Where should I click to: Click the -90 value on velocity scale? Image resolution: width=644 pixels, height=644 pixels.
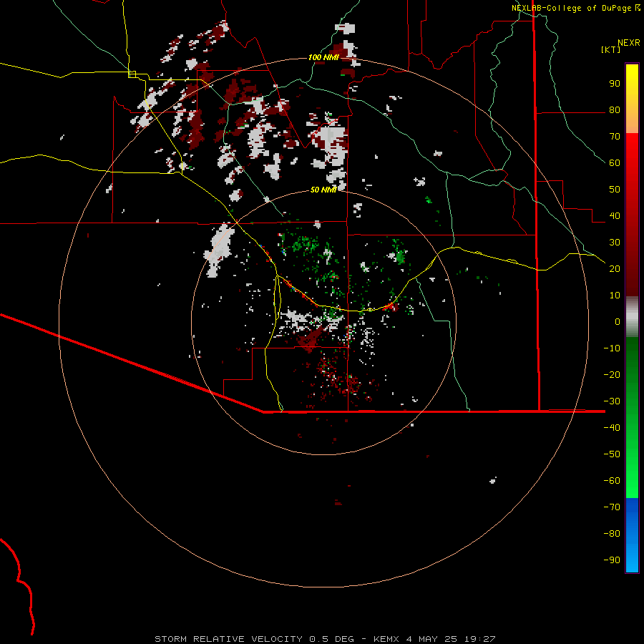coord(612,560)
